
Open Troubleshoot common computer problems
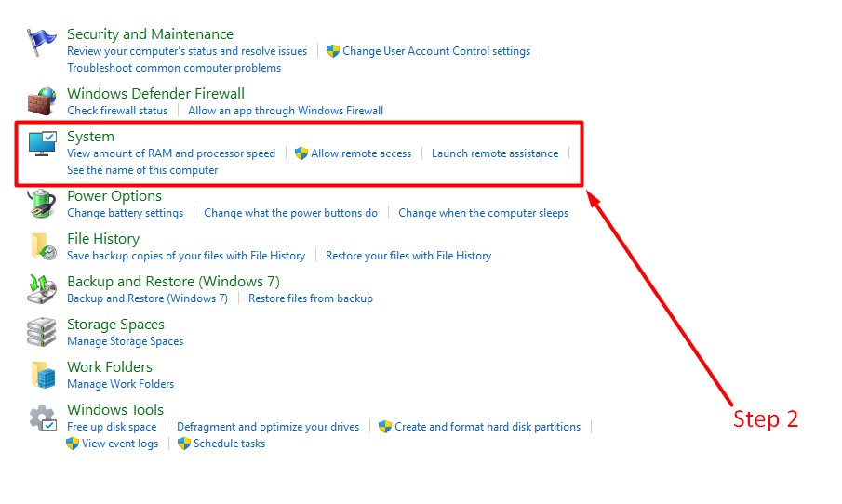(174, 68)
